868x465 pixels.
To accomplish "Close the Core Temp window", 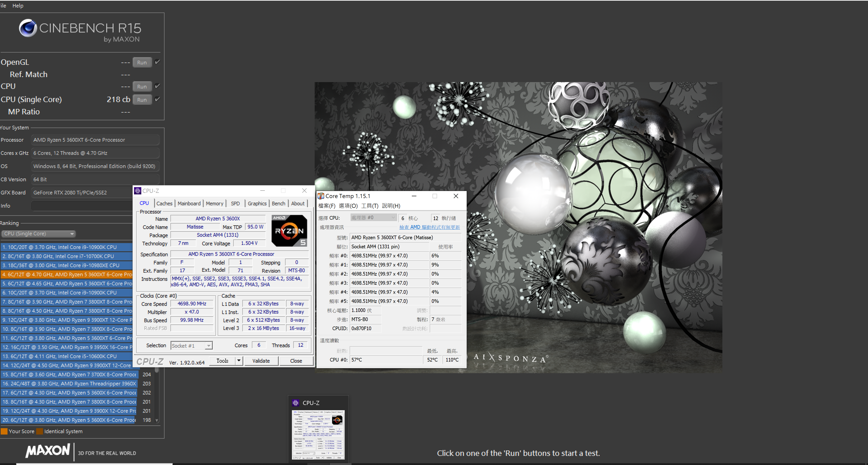I will point(456,196).
